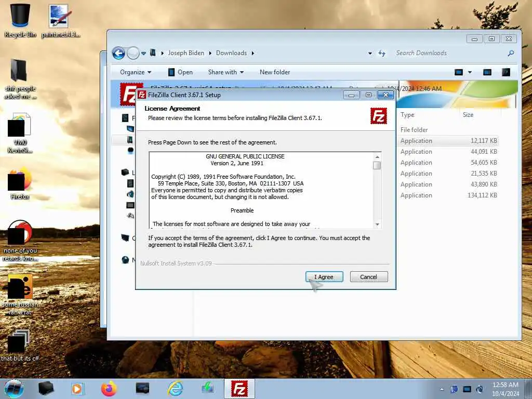Open the Organize menu
Viewport: 532px width, 399px height.
tap(136, 72)
